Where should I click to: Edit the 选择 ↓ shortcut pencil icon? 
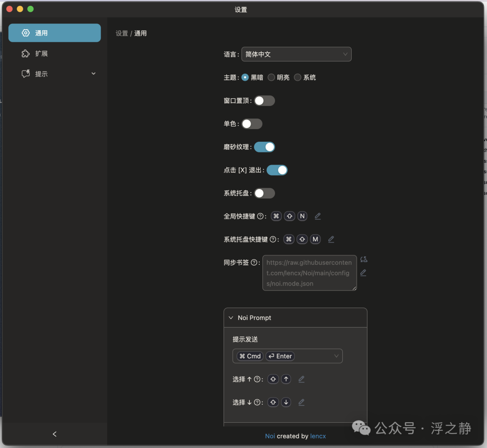[301, 402]
